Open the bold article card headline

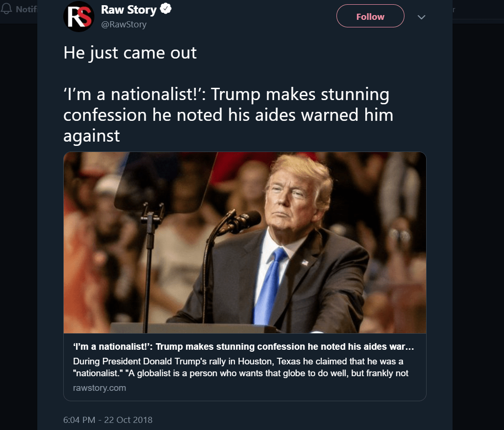pyautogui.click(x=244, y=347)
